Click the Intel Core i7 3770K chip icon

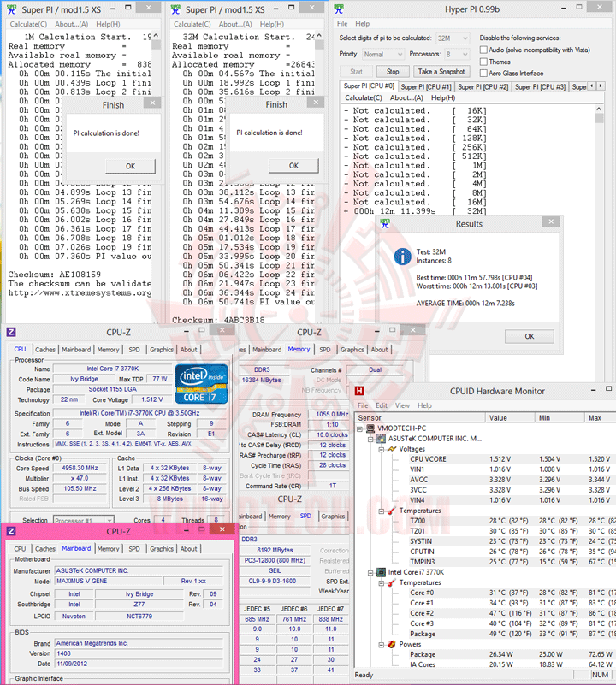pos(382,572)
